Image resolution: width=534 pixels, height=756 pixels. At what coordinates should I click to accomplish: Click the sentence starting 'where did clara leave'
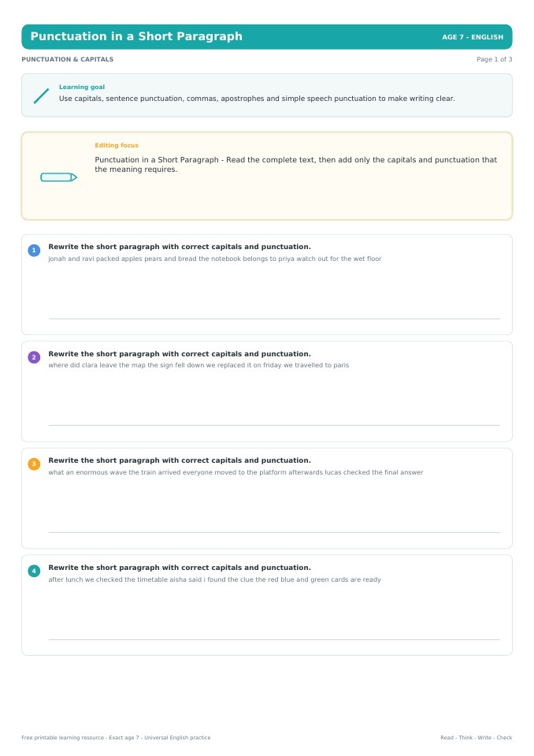198,366
